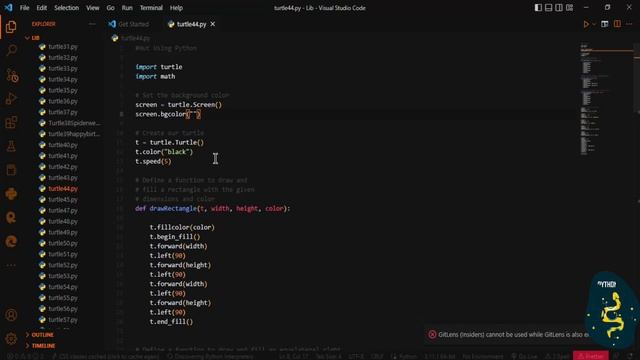Open the Search view in the activity bar
The image size is (640, 360).
point(11,51)
